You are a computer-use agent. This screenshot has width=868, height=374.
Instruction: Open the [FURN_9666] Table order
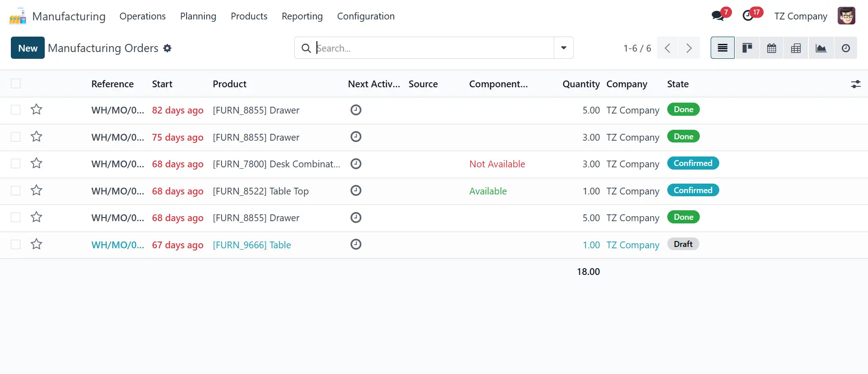click(x=252, y=245)
